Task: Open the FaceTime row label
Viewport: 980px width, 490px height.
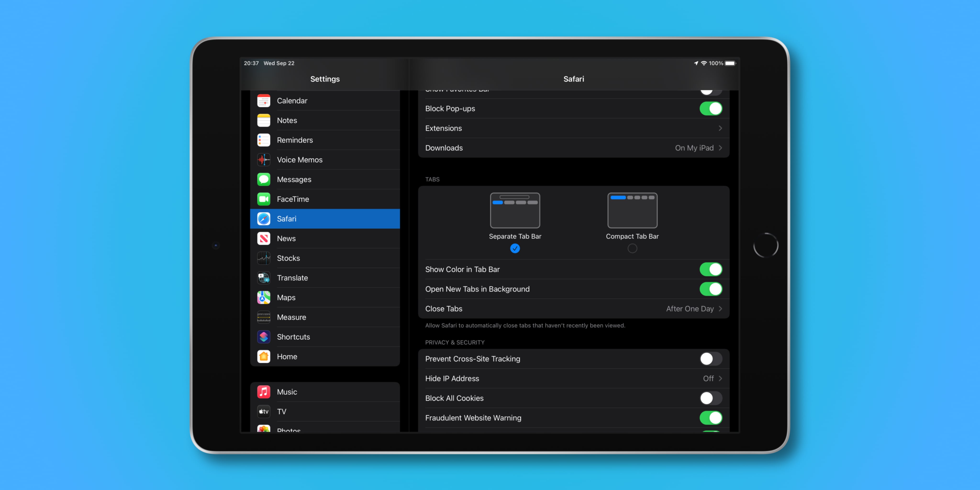Action: pyautogui.click(x=293, y=199)
